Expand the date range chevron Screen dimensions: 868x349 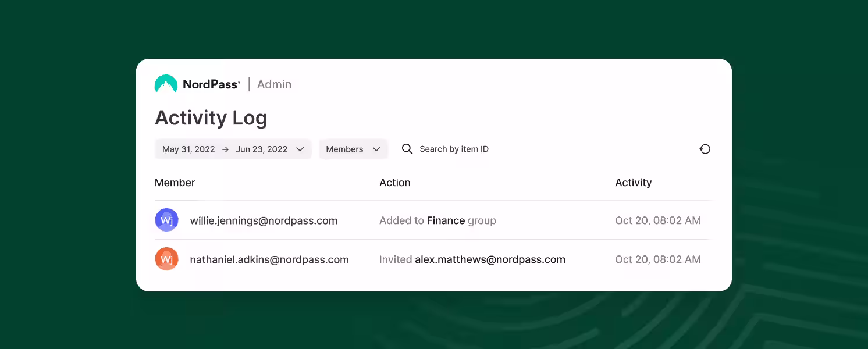point(300,149)
